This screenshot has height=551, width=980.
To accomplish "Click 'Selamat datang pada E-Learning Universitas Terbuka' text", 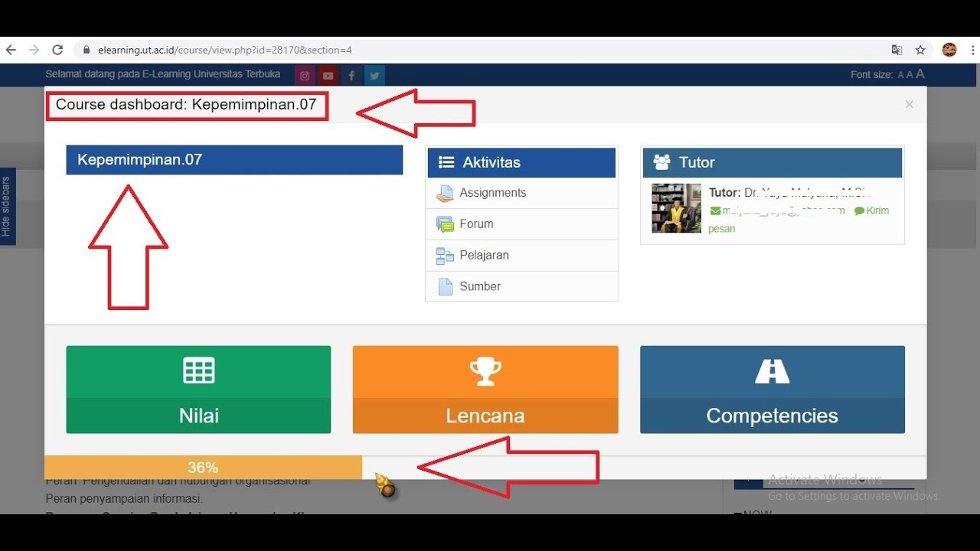I will tap(163, 74).
